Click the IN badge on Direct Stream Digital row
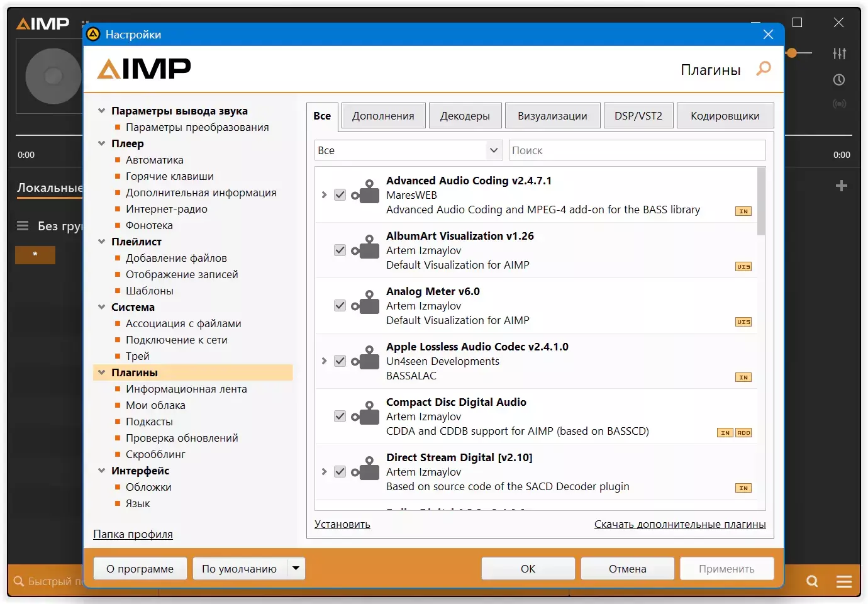868x604 pixels. [x=743, y=488]
